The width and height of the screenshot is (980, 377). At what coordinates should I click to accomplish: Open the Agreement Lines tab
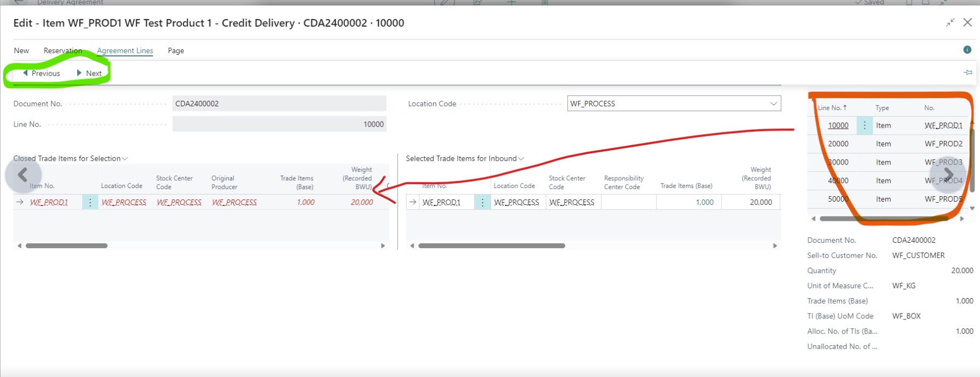tap(125, 50)
